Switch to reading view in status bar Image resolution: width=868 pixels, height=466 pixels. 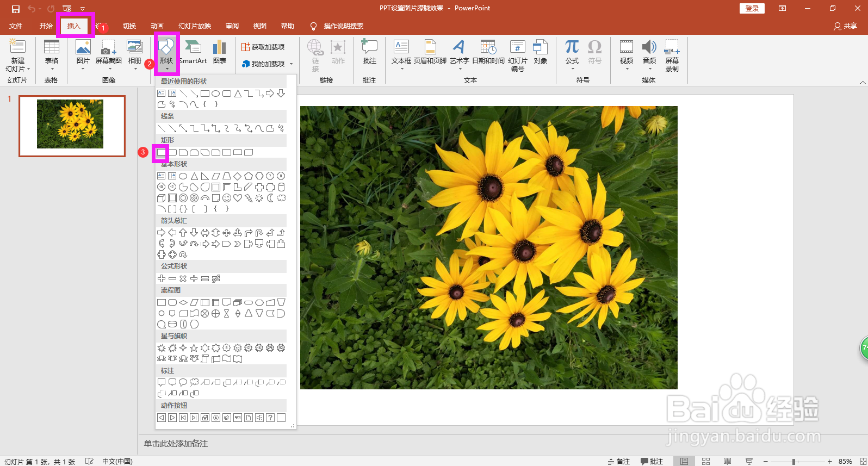(x=727, y=461)
